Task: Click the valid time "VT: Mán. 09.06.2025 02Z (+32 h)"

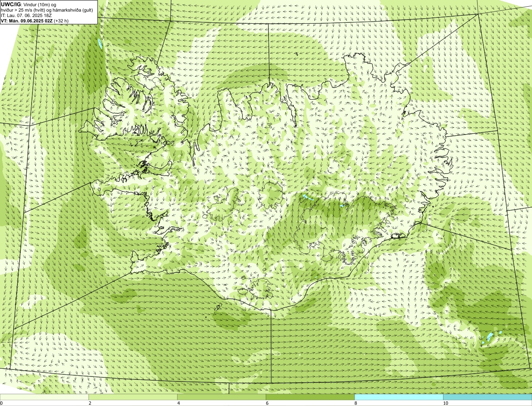Action: 34,20
